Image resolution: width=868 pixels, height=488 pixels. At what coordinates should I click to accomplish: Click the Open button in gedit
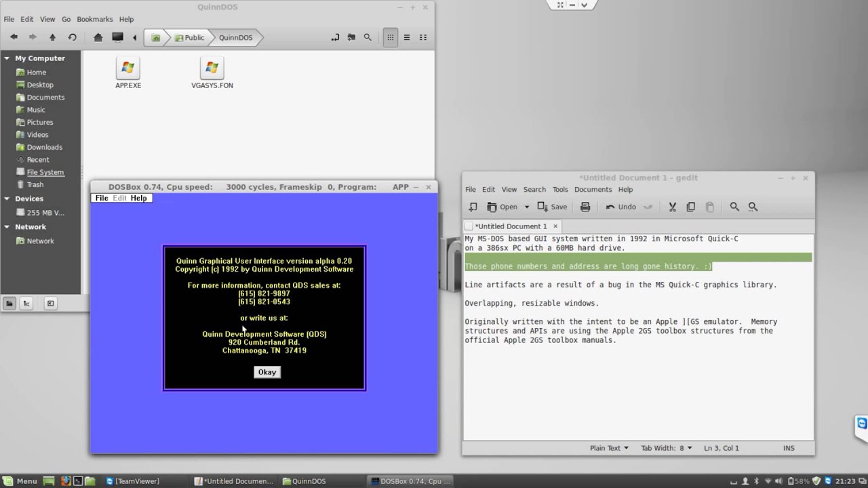click(502, 207)
